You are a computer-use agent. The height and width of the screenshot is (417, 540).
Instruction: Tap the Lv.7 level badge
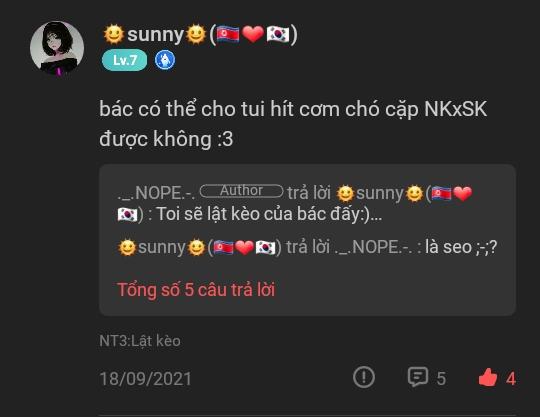125,60
